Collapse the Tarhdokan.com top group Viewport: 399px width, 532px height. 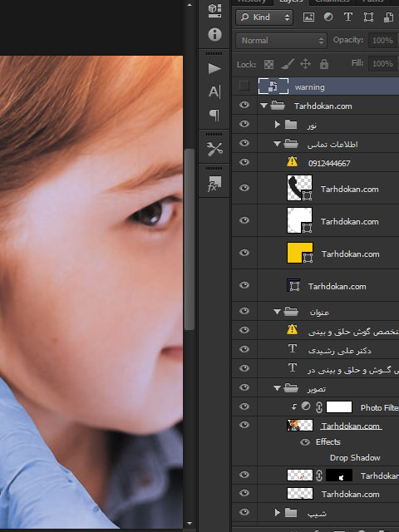point(264,106)
